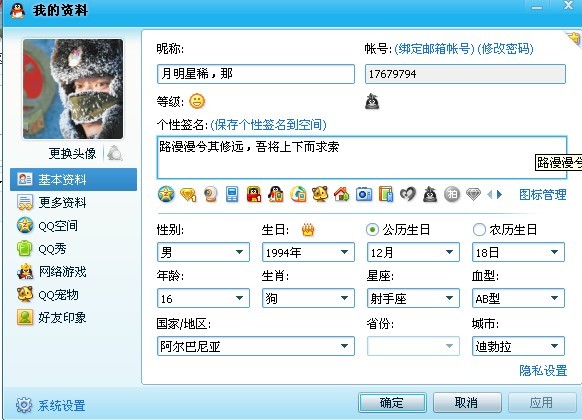The image size is (582, 420).
Task: Click the blue mobile phone icon
Action: coord(232,194)
